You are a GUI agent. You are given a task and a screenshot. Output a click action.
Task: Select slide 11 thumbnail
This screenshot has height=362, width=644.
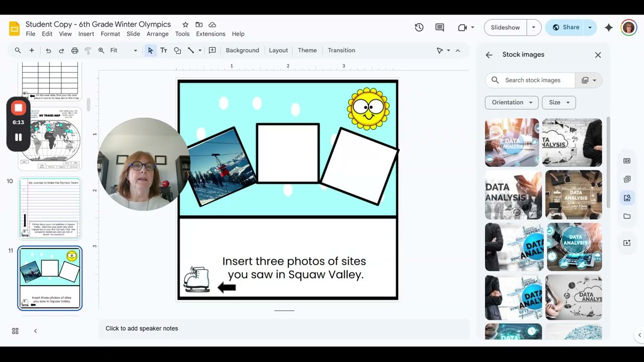point(50,278)
